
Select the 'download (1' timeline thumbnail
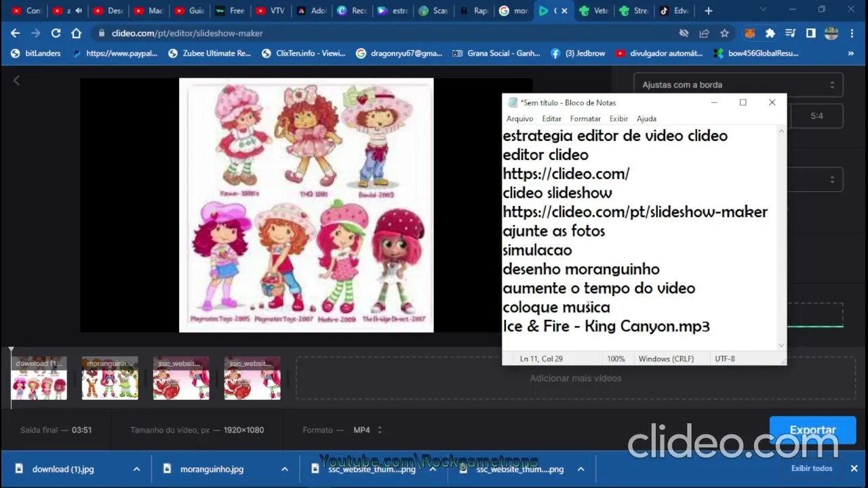pos(39,378)
